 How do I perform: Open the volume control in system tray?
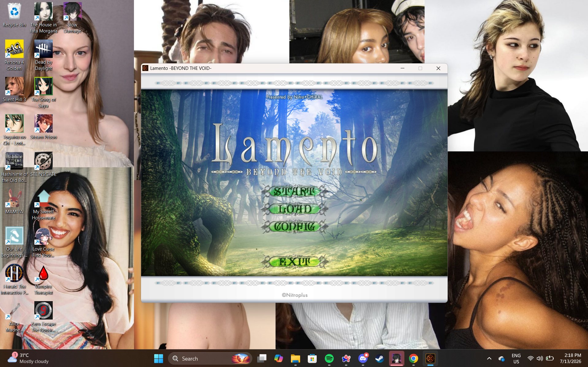pos(540,358)
